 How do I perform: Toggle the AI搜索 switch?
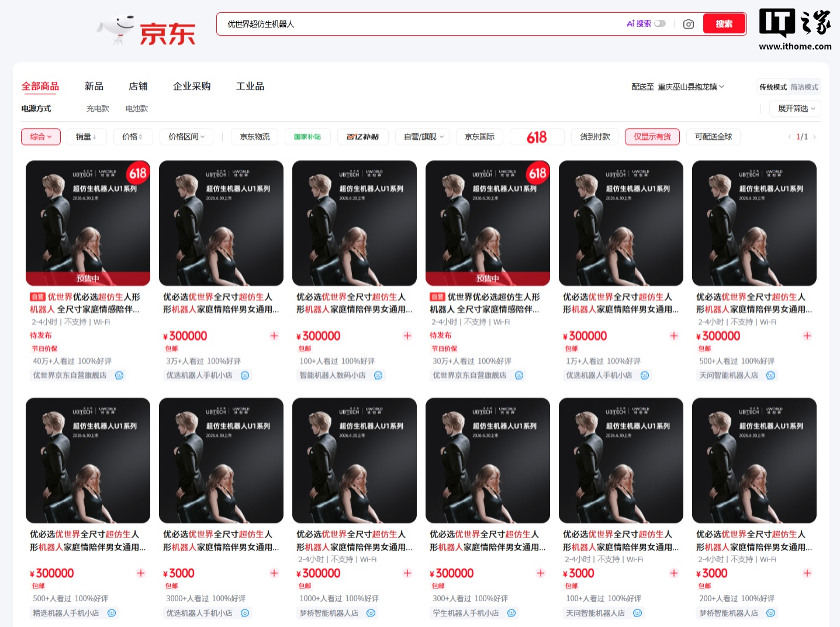660,23
